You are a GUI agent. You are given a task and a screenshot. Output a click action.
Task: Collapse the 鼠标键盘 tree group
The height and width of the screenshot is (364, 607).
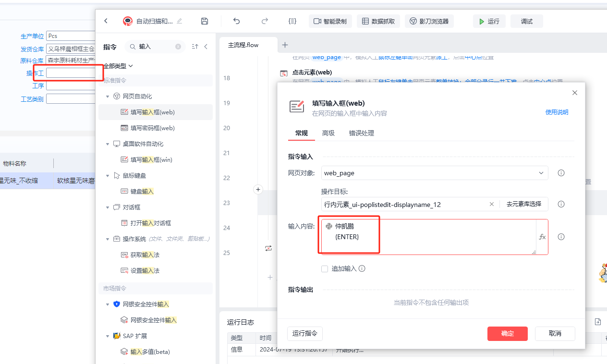pos(108,176)
